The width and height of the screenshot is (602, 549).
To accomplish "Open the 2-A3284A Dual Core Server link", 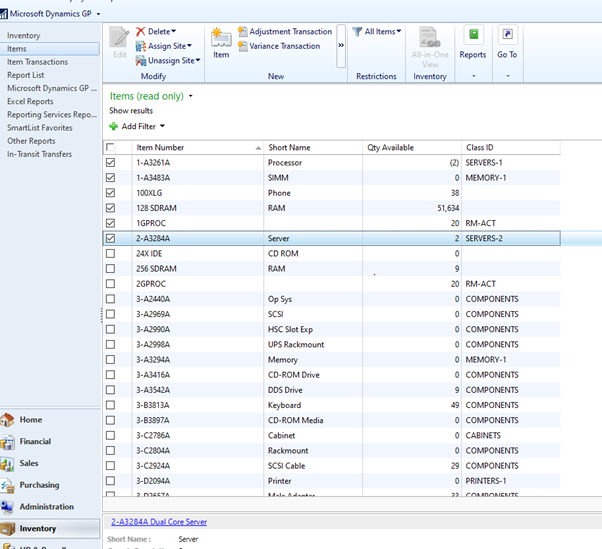I will pos(159,522).
